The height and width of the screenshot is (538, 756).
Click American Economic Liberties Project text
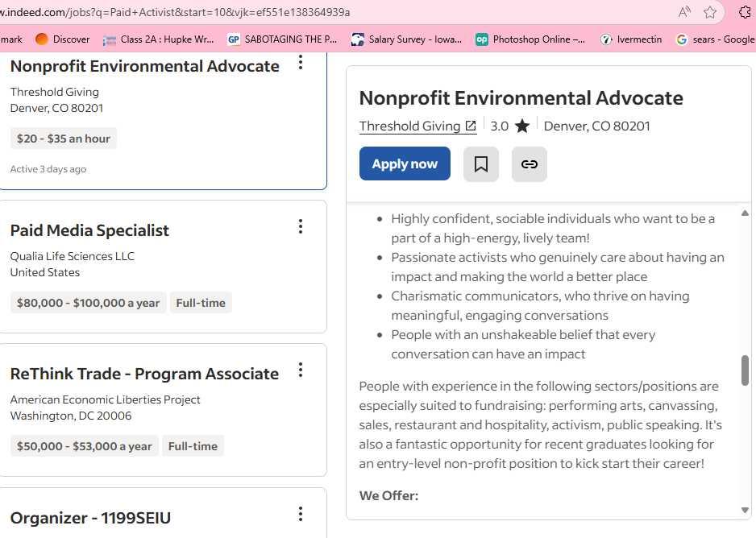click(x=105, y=399)
